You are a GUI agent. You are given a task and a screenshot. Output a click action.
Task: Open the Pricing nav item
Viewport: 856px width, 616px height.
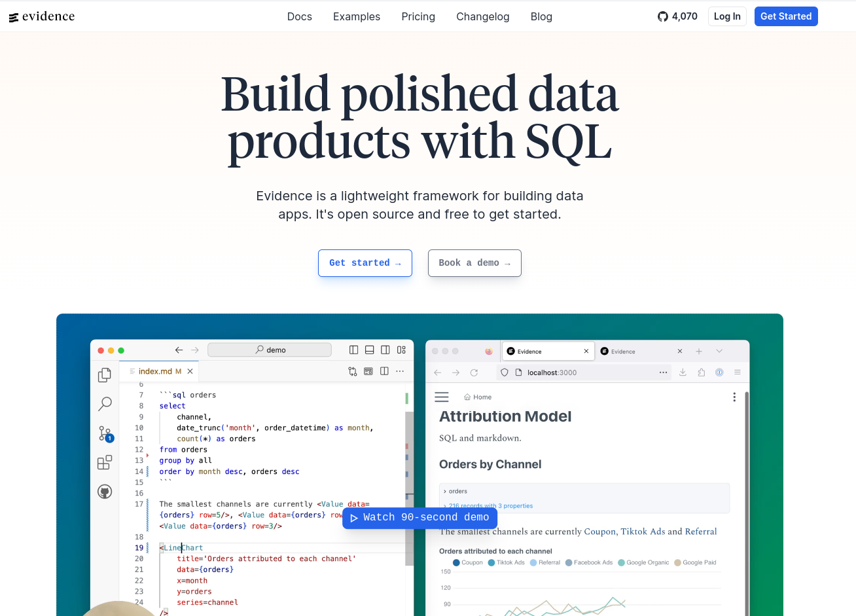[x=418, y=16]
